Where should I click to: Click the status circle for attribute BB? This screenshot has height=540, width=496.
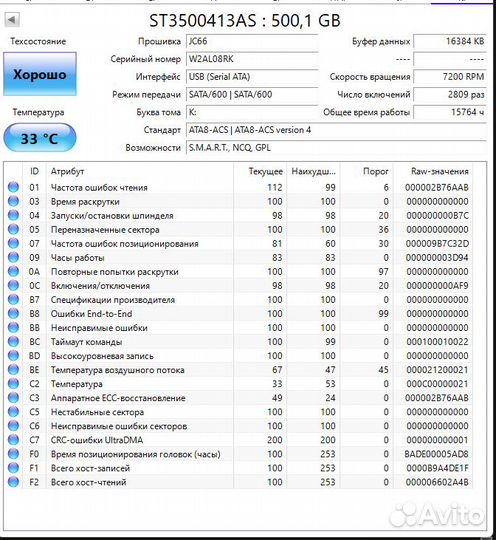click(x=13, y=328)
